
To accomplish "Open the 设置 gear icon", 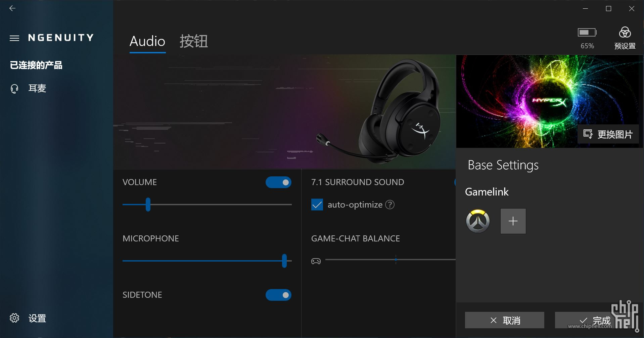I will click(x=14, y=318).
